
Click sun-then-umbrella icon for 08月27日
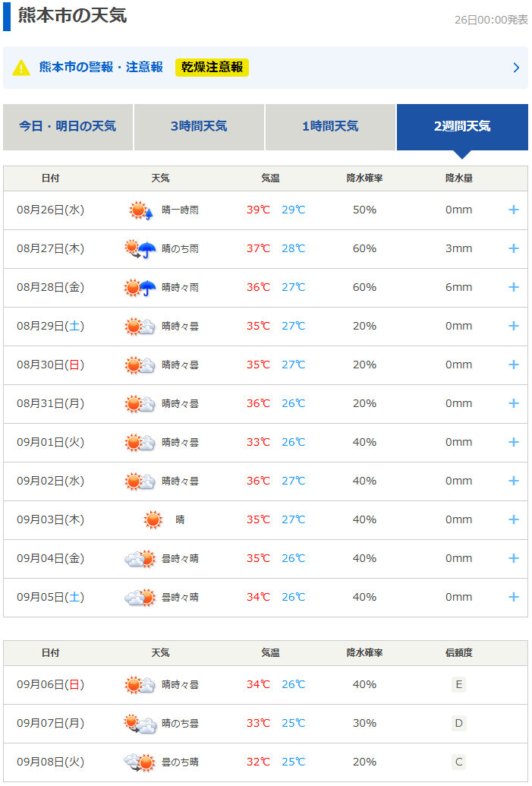(x=140, y=249)
